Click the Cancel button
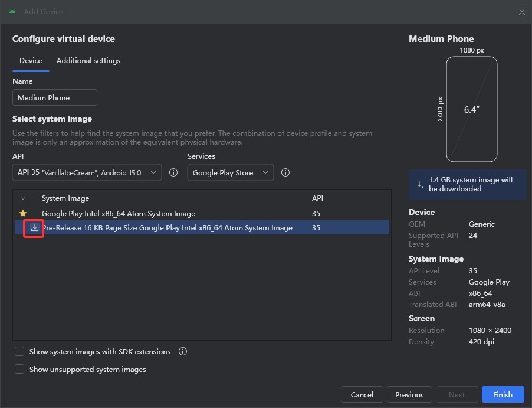 (x=362, y=395)
